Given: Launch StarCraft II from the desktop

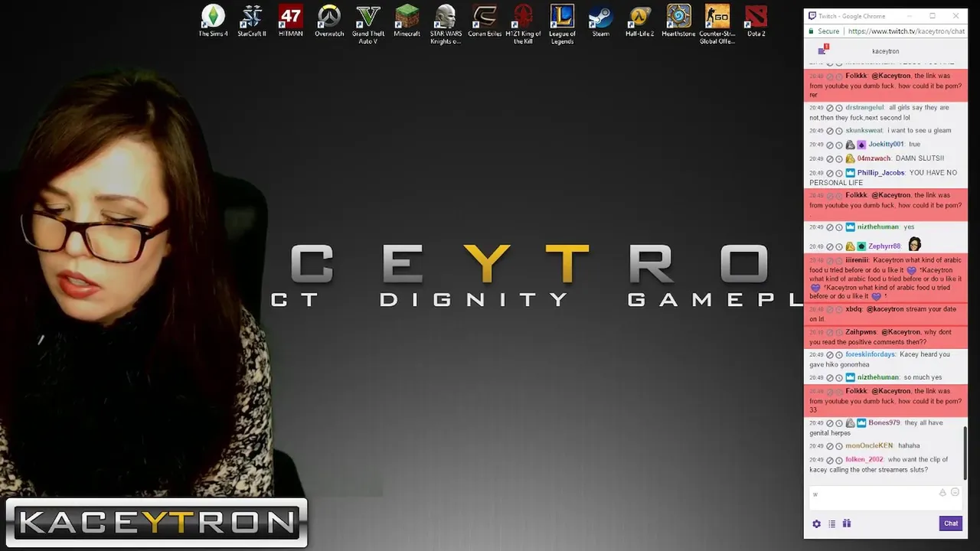Looking at the screenshot, I should tap(252, 21).
